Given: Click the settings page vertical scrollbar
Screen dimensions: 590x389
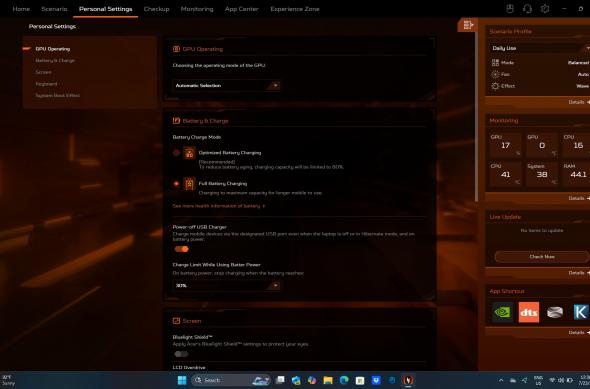Looking at the screenshot, I should pyautogui.click(x=476, y=117).
